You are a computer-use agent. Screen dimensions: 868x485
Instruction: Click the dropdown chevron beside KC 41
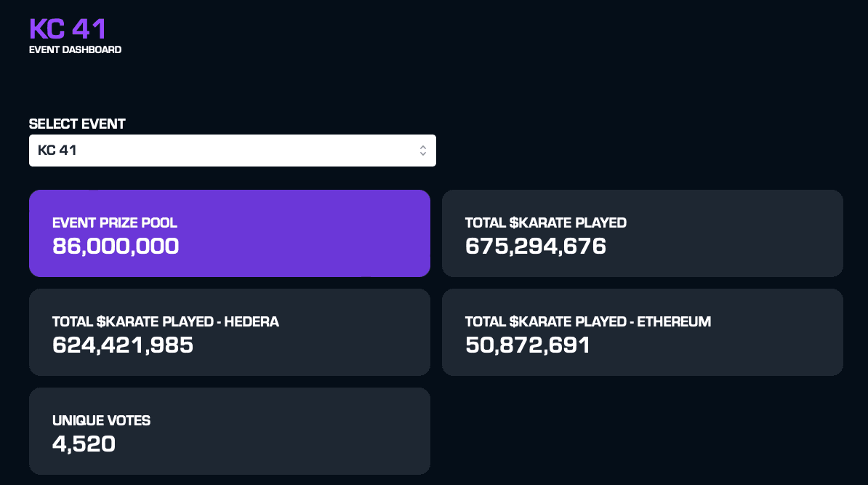422,150
